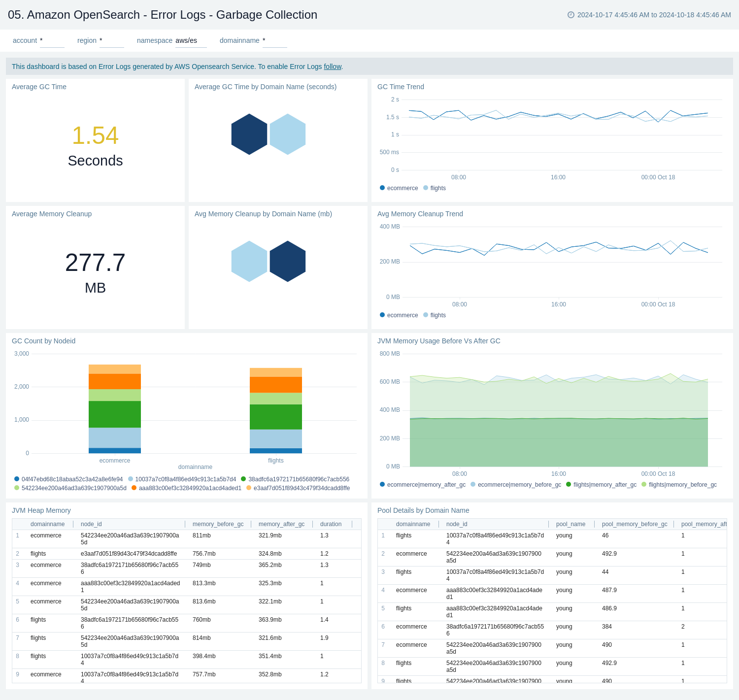Toggle legend entry for node 542234ee200a46ad3a639c1907900a5d

point(70,488)
